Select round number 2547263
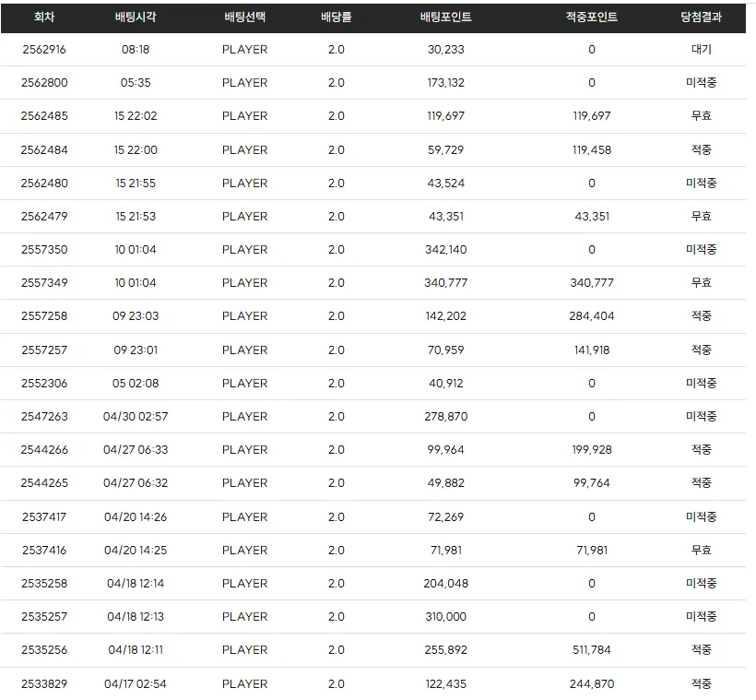Viewport: 756px width, 700px height. click(44, 416)
